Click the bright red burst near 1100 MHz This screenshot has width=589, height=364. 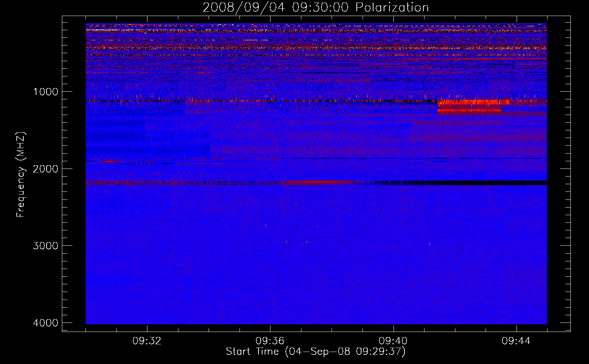point(473,102)
